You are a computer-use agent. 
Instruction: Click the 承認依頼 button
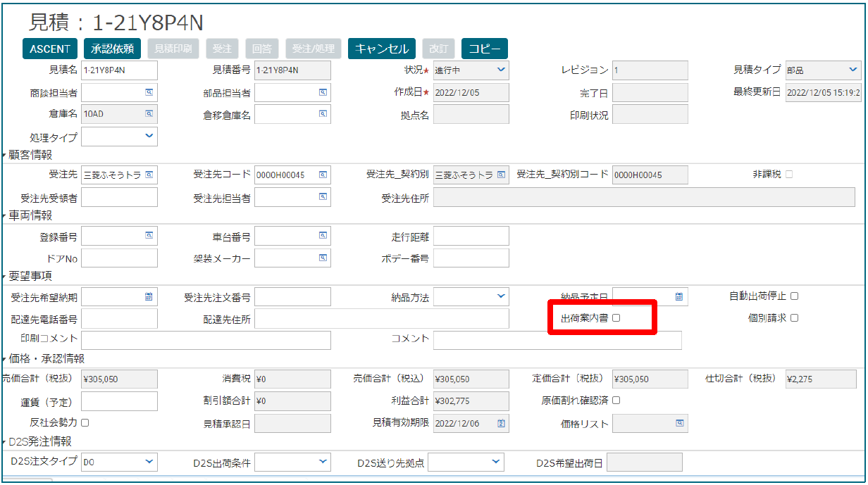pyautogui.click(x=113, y=49)
